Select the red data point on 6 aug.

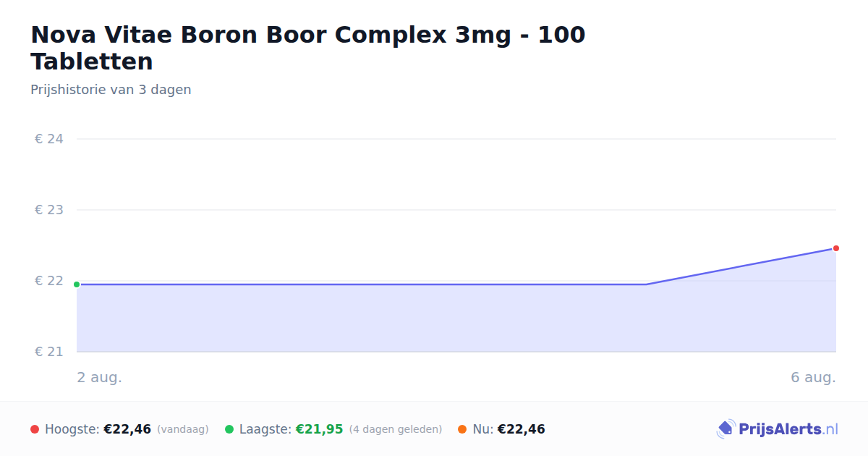(835, 248)
